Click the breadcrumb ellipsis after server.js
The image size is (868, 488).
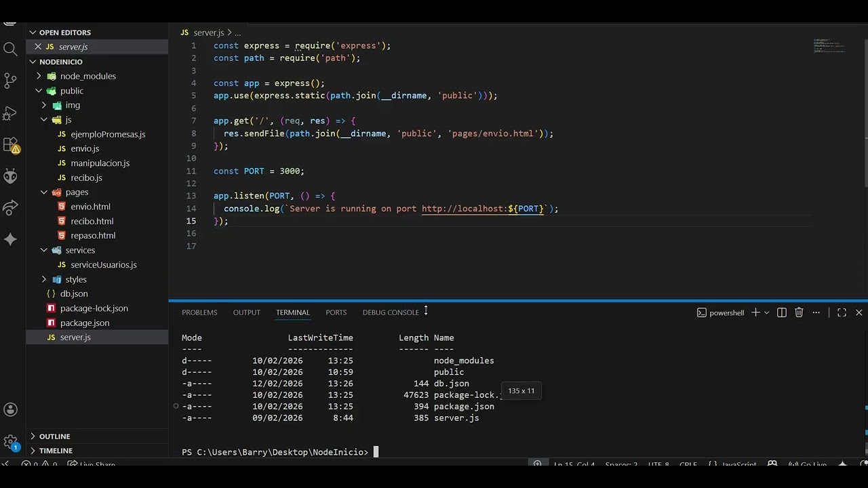click(x=237, y=33)
